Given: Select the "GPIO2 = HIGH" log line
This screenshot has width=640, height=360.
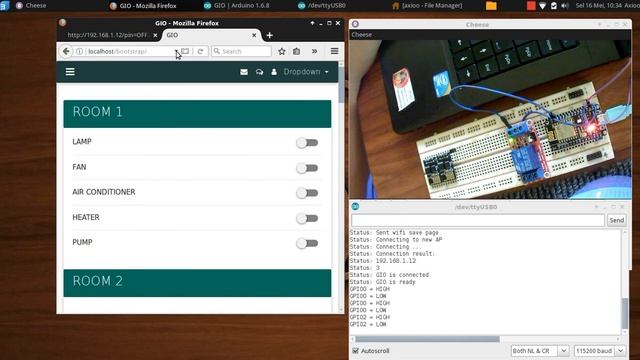Looking at the screenshot, I should (x=370, y=317).
